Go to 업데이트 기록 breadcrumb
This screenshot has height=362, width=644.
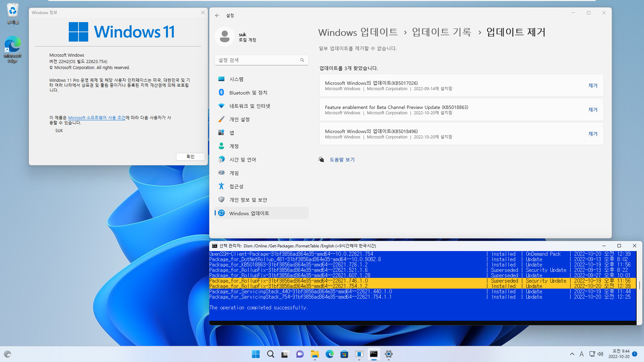(441, 32)
